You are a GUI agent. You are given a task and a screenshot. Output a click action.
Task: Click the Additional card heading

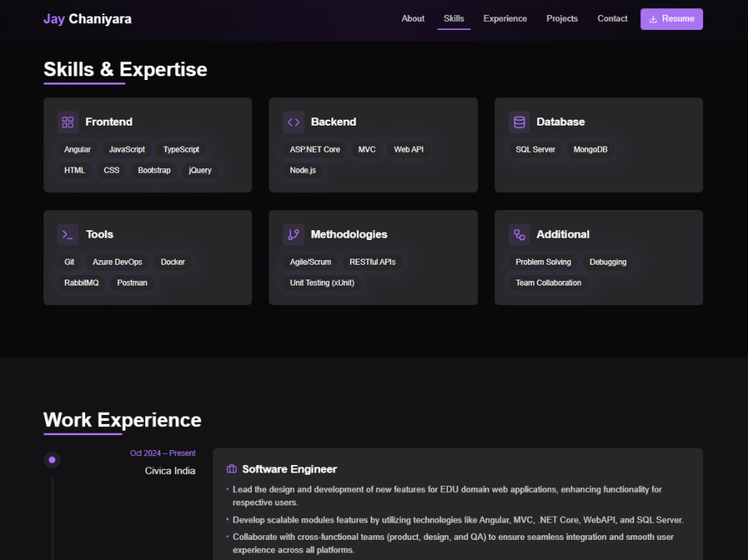[563, 235]
